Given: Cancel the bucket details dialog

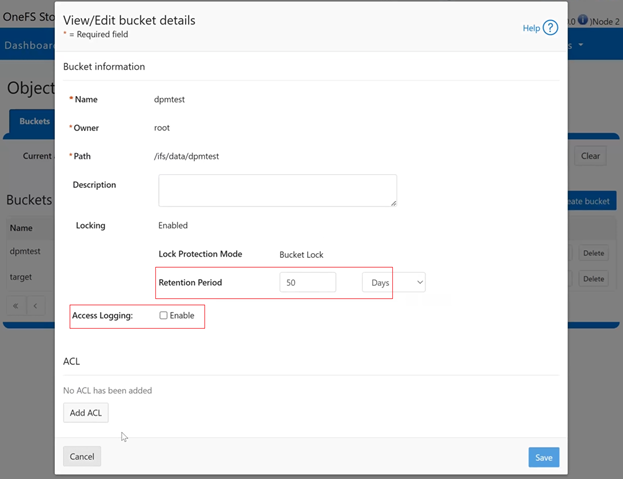Looking at the screenshot, I should (x=82, y=457).
